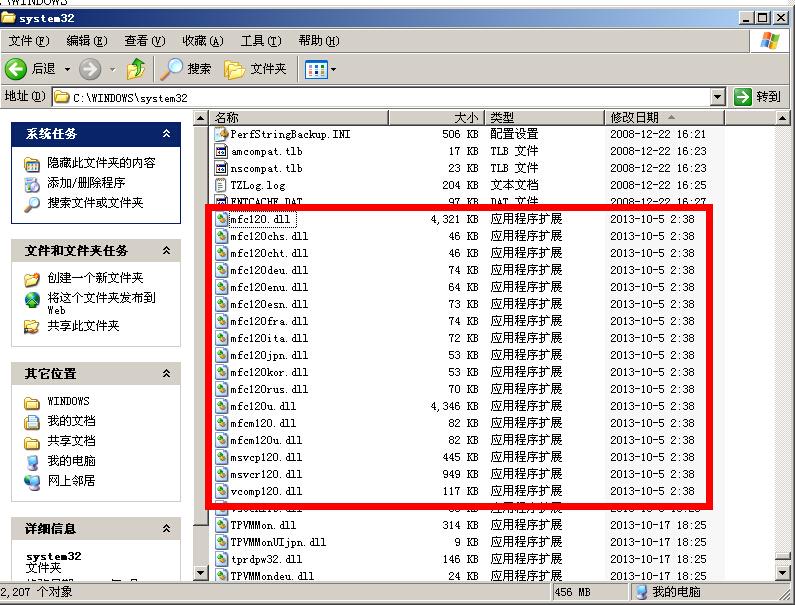Sort by the Name (名称) column header

tap(299, 118)
